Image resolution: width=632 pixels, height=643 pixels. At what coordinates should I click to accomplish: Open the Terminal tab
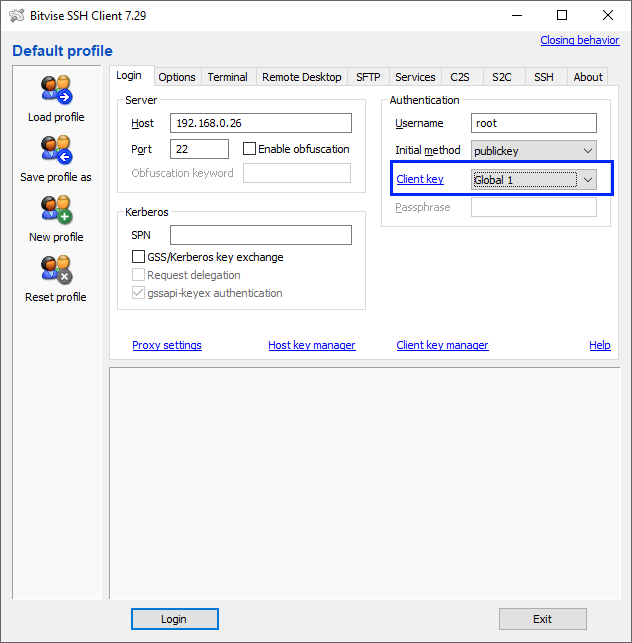[228, 77]
